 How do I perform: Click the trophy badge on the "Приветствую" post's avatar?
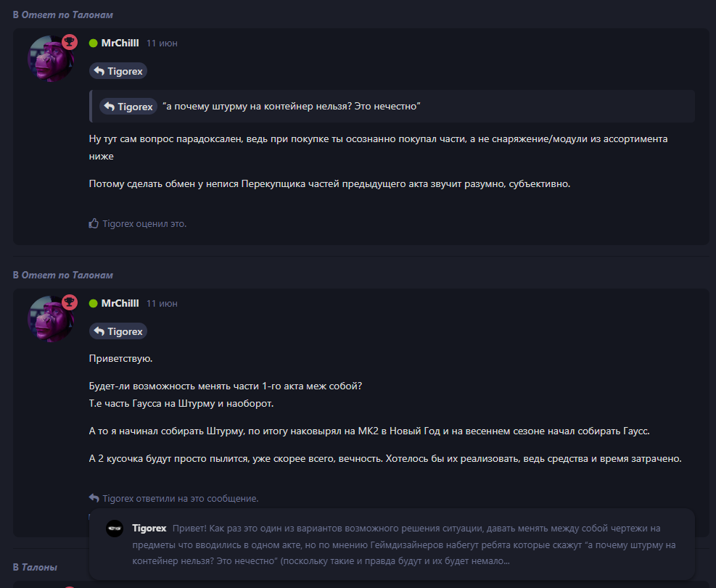pos(70,302)
